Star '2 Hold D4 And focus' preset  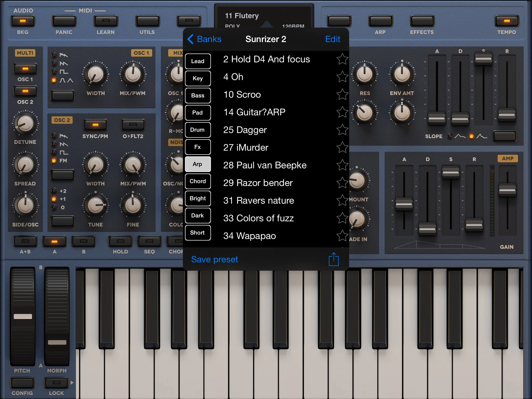(342, 59)
